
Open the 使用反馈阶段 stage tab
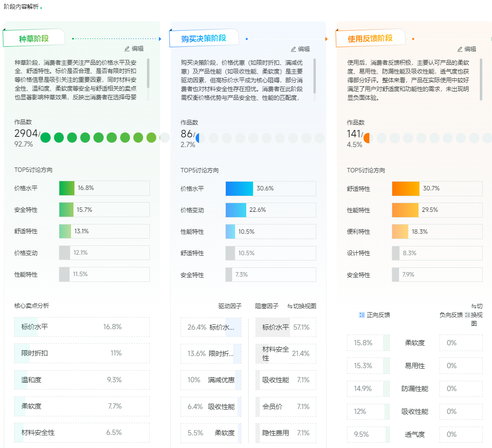tap(370, 39)
